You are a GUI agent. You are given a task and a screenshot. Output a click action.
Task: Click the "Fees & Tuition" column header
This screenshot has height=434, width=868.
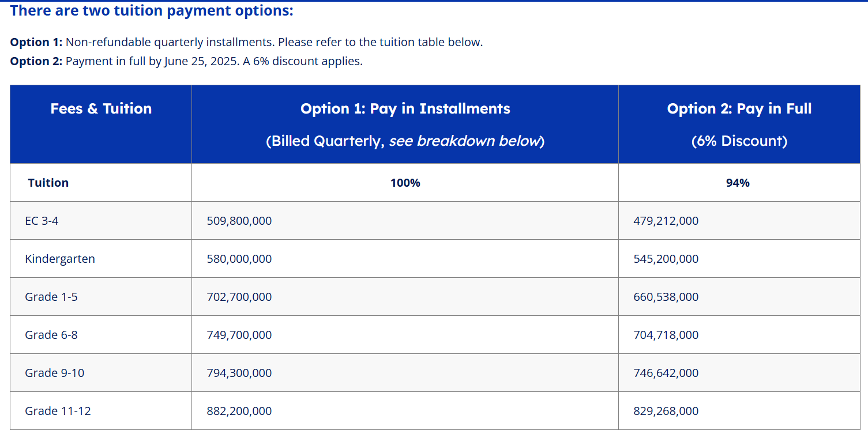(x=101, y=109)
